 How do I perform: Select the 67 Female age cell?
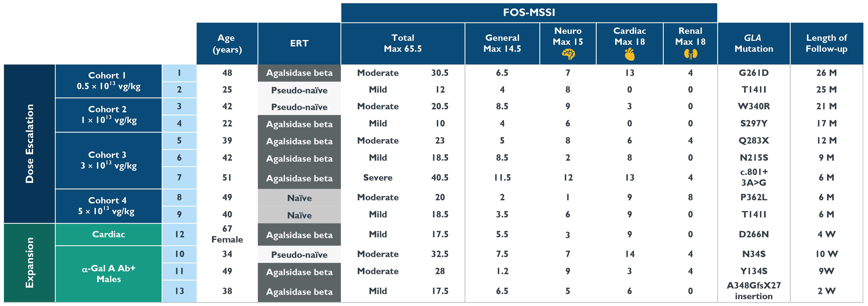pyautogui.click(x=227, y=234)
